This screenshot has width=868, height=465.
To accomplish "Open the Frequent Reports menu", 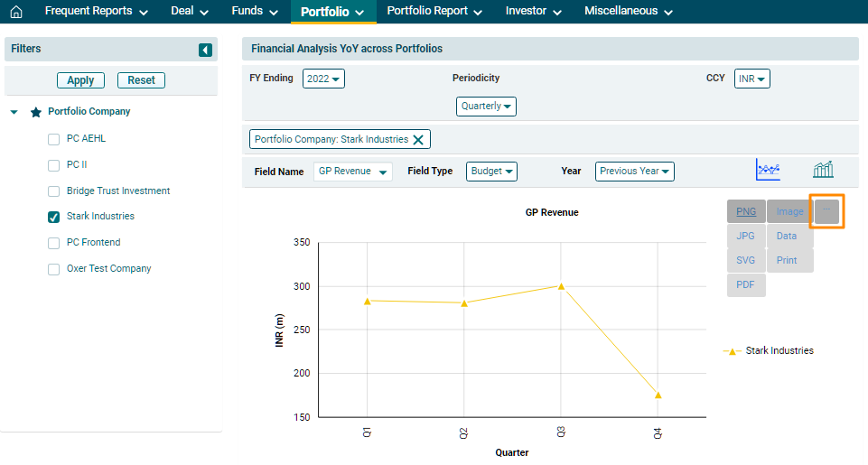I will pyautogui.click(x=96, y=12).
